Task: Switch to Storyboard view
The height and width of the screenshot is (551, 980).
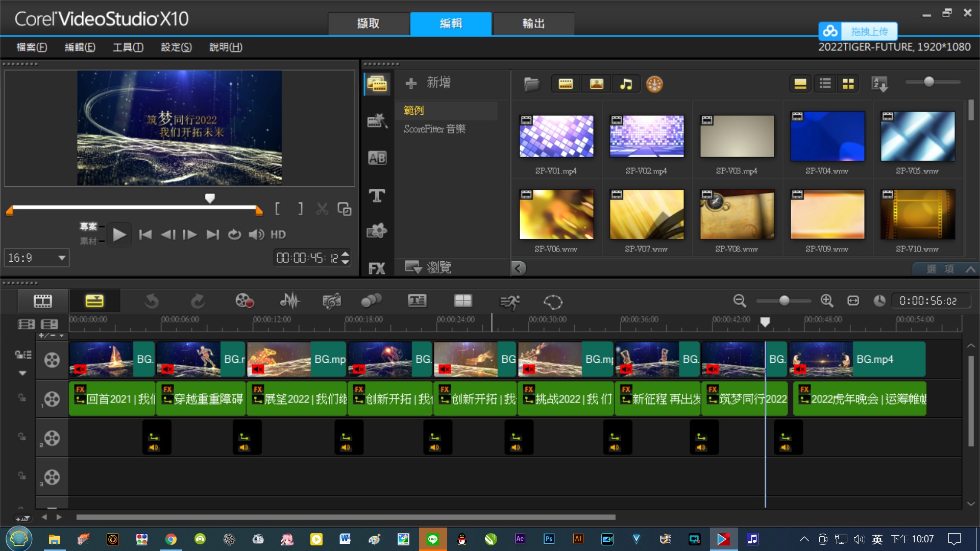Action: (43, 301)
